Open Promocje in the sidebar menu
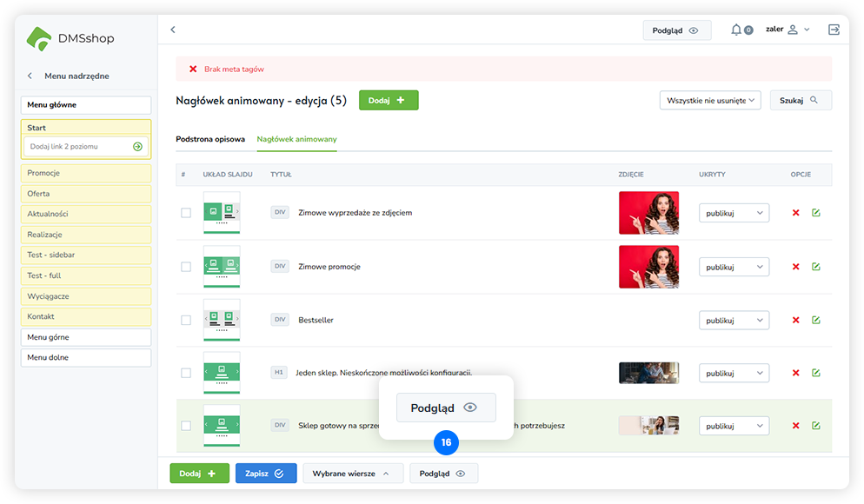 coord(86,173)
